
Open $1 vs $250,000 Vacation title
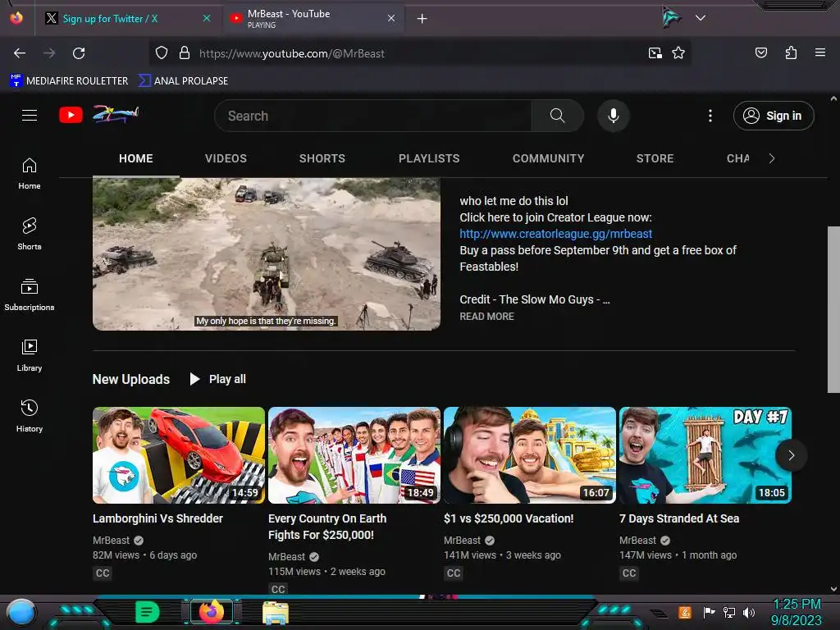(509, 518)
